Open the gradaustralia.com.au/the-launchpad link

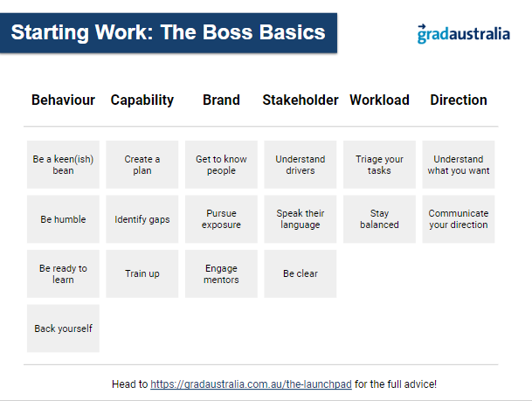coord(251,384)
